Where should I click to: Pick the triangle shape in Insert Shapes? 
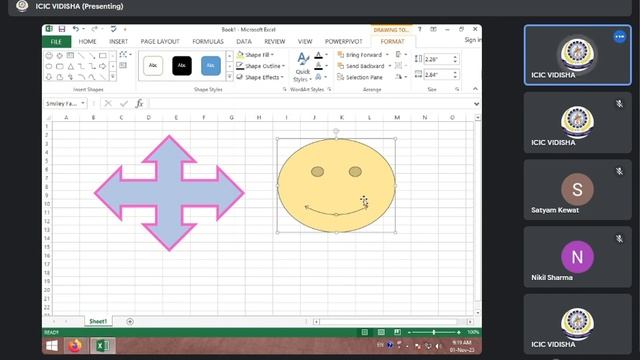coord(71,66)
